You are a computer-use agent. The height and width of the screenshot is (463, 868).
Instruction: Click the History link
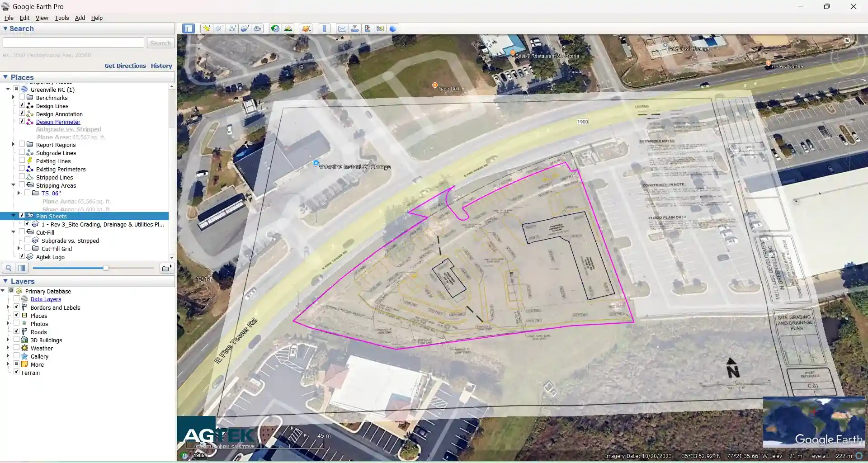click(161, 66)
